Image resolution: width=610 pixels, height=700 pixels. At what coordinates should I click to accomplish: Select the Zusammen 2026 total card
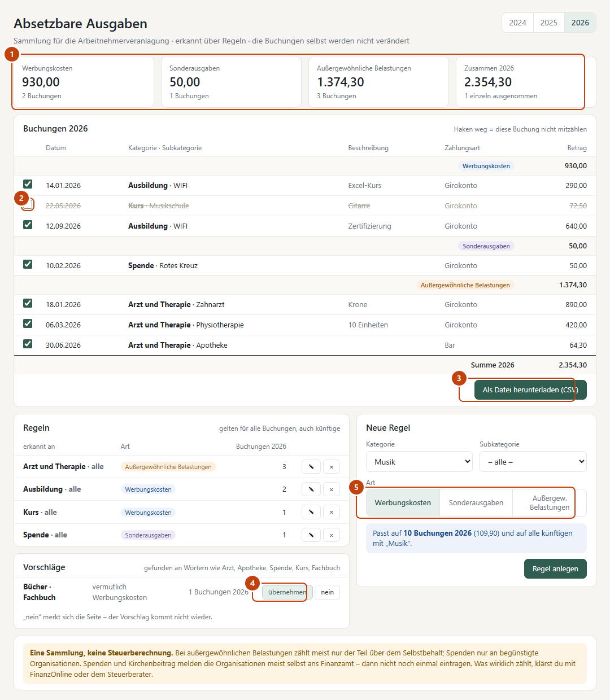[526, 82]
